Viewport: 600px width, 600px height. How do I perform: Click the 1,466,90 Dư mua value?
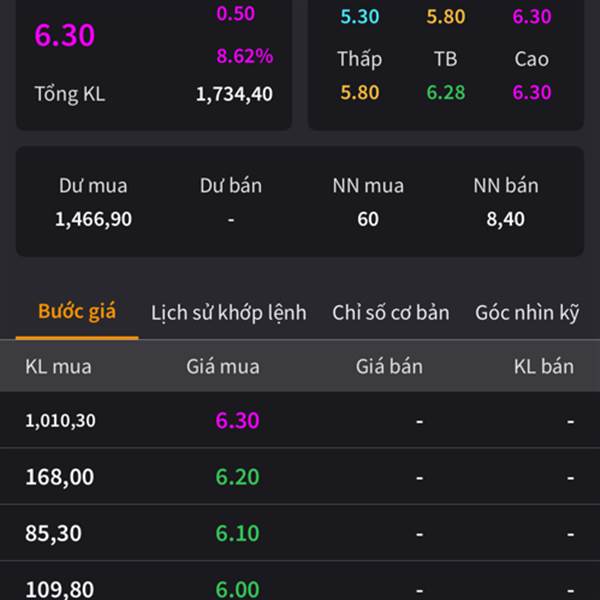[93, 219]
